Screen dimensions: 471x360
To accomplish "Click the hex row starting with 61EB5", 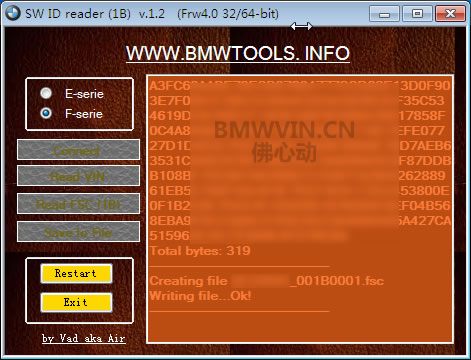I will [299, 191].
